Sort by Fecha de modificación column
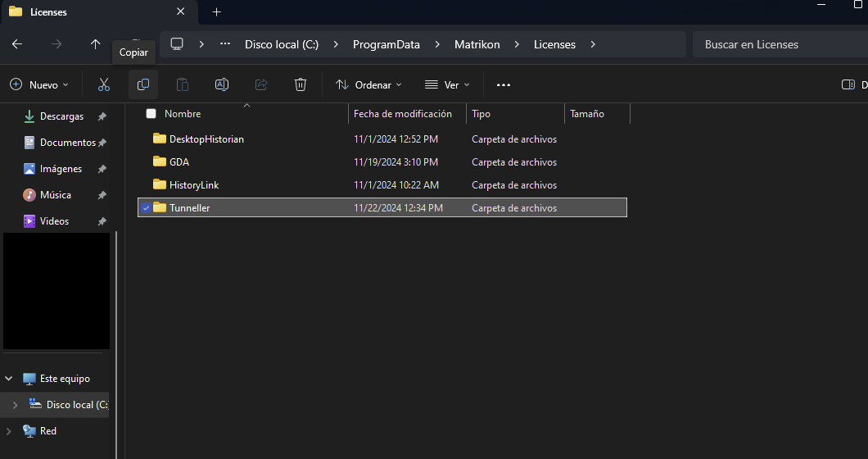The height and width of the screenshot is (459, 868). point(402,114)
